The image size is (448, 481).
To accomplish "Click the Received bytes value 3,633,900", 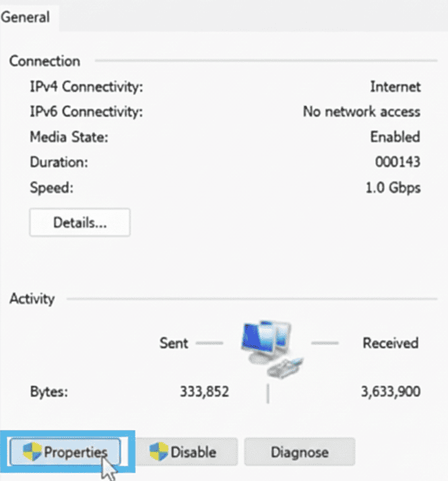I will 390,392.
